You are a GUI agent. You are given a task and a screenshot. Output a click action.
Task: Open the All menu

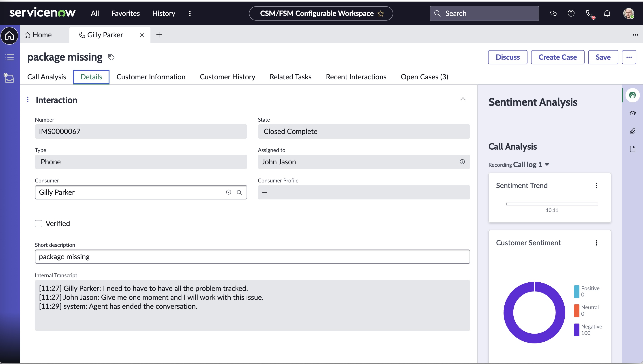tap(95, 13)
